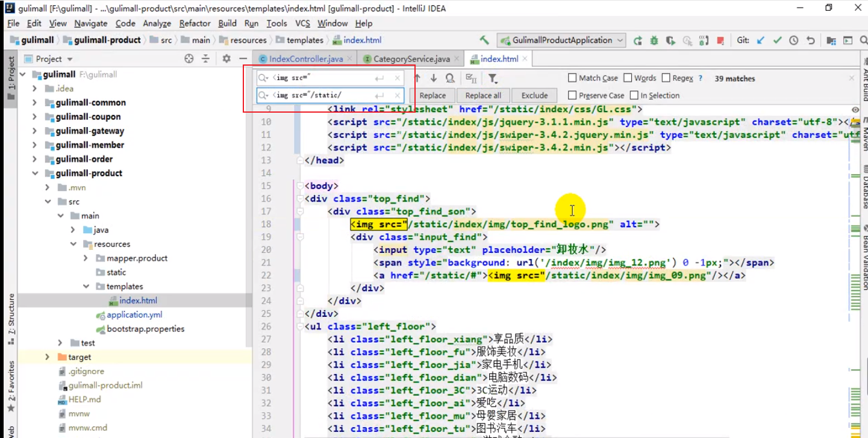Update project with Git blue arrow icon
The height and width of the screenshot is (438, 868).
click(761, 40)
